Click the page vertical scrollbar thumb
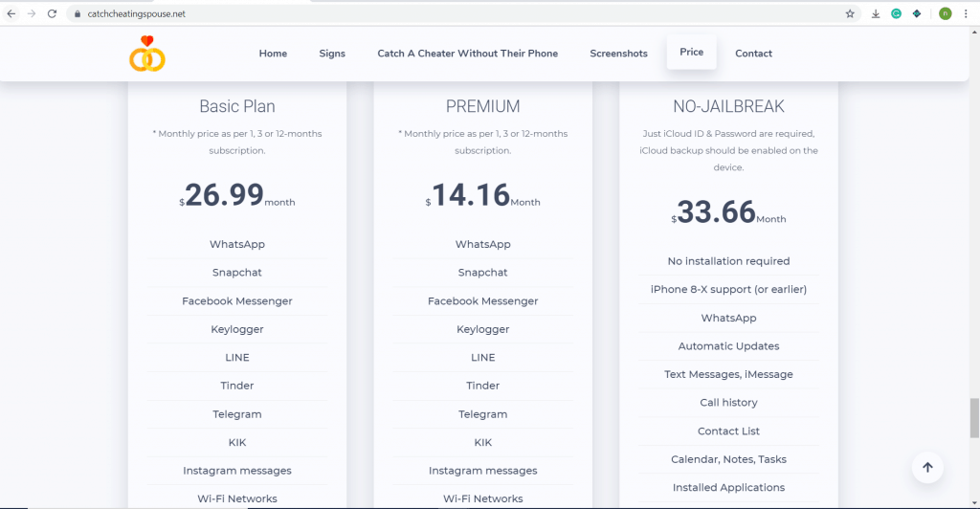The height and width of the screenshot is (509, 980). [x=974, y=418]
